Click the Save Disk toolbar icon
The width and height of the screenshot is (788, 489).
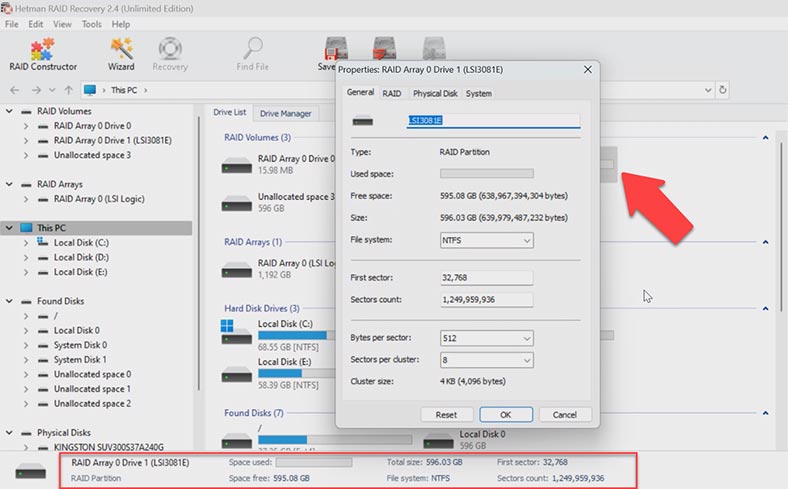coord(335,48)
